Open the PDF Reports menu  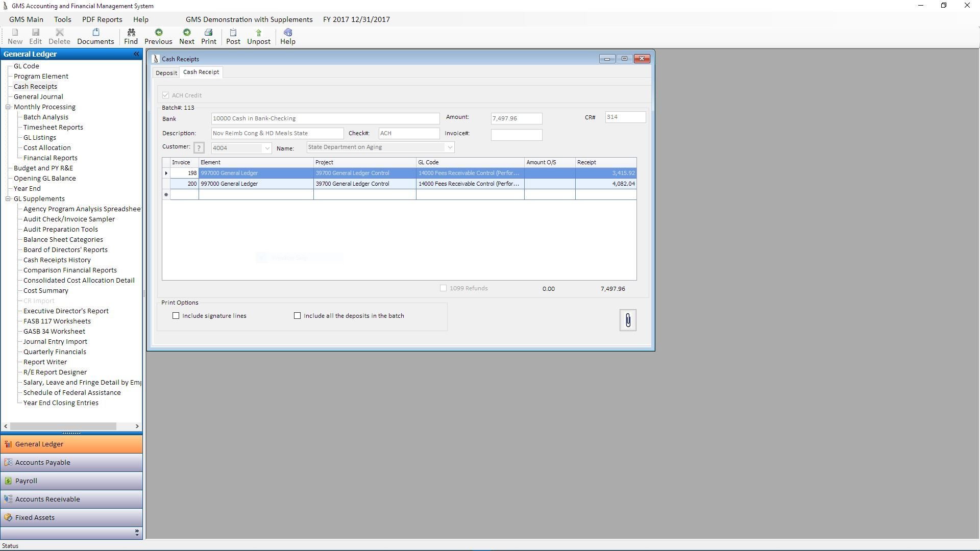tap(102, 19)
